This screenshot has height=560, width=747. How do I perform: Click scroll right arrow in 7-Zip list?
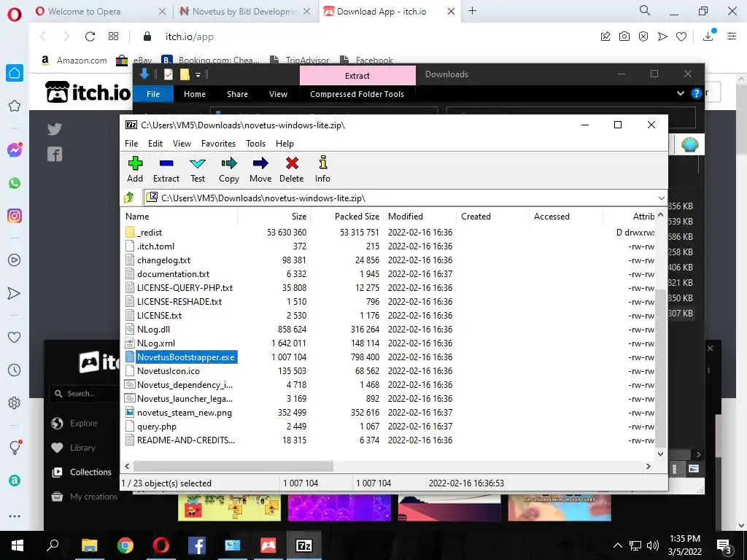click(649, 466)
